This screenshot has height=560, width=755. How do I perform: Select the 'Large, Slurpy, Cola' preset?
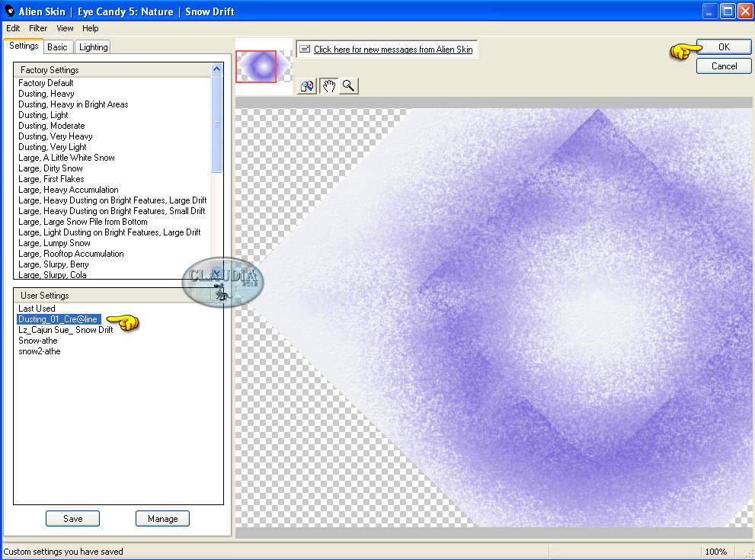(x=52, y=274)
